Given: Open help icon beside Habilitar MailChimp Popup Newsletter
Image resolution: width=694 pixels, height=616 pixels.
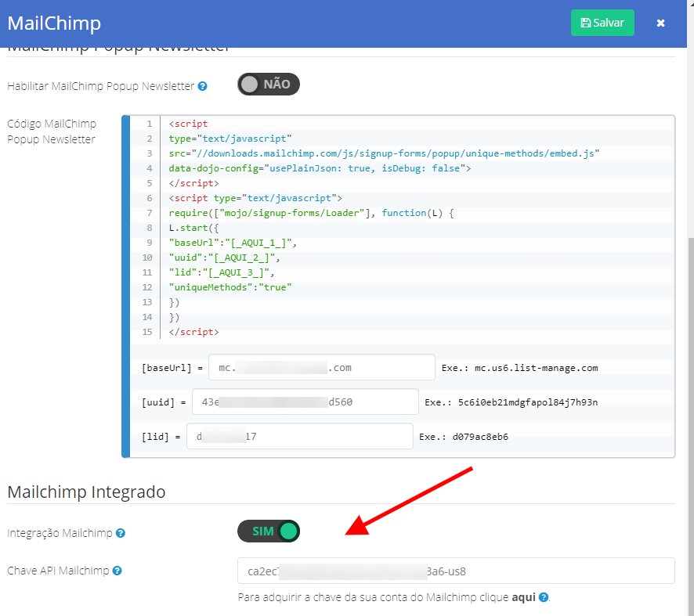Looking at the screenshot, I should (202, 86).
